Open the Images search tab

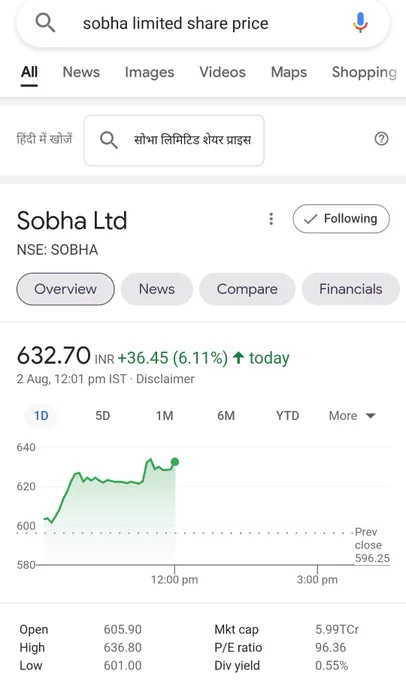point(150,72)
